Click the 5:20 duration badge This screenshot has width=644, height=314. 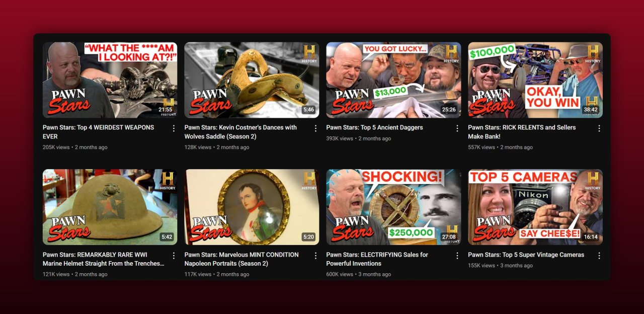click(x=308, y=237)
